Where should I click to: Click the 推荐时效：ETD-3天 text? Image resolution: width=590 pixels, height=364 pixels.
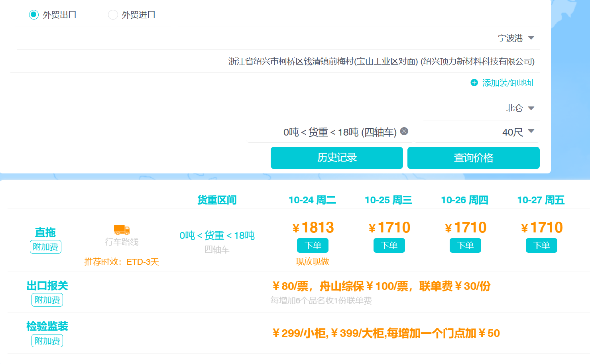(122, 262)
